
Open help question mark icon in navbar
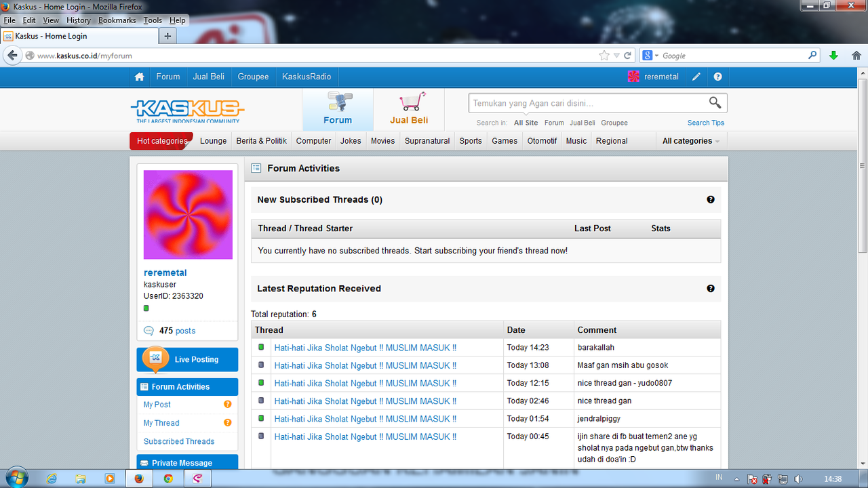717,77
